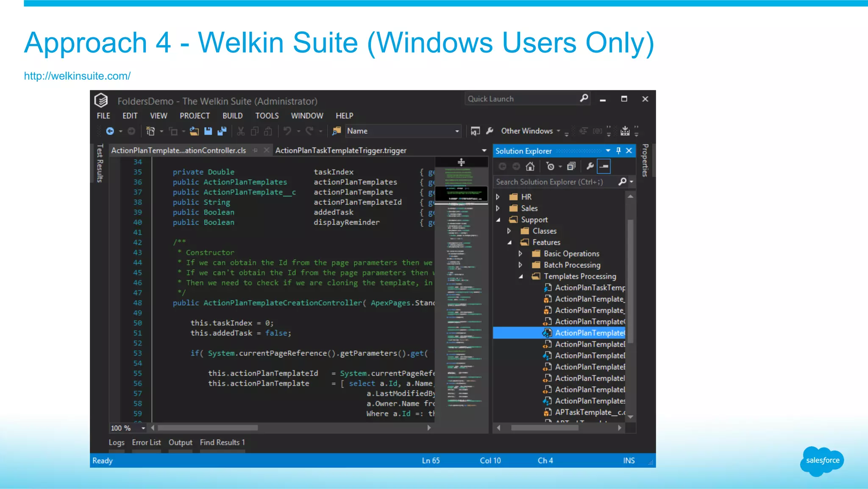Open Solution Explorer window position dropdown
Screen dimensions: 868x489
608,151
